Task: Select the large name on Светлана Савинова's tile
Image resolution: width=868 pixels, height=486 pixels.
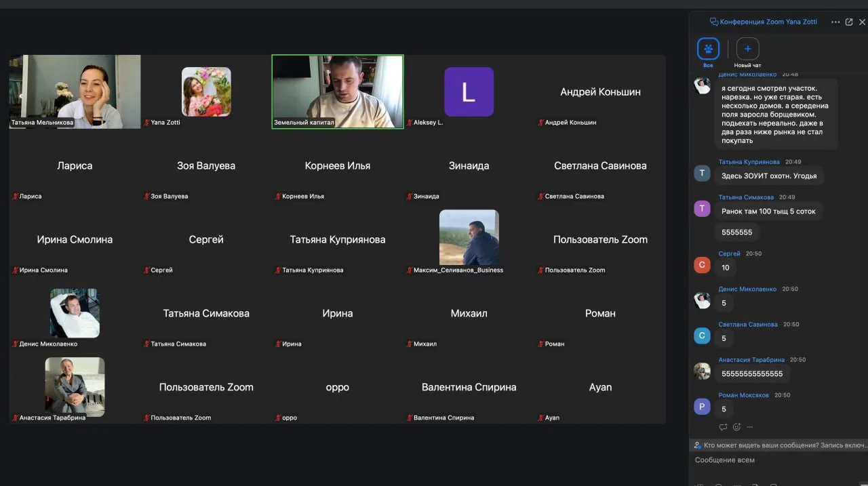Action: click(600, 165)
